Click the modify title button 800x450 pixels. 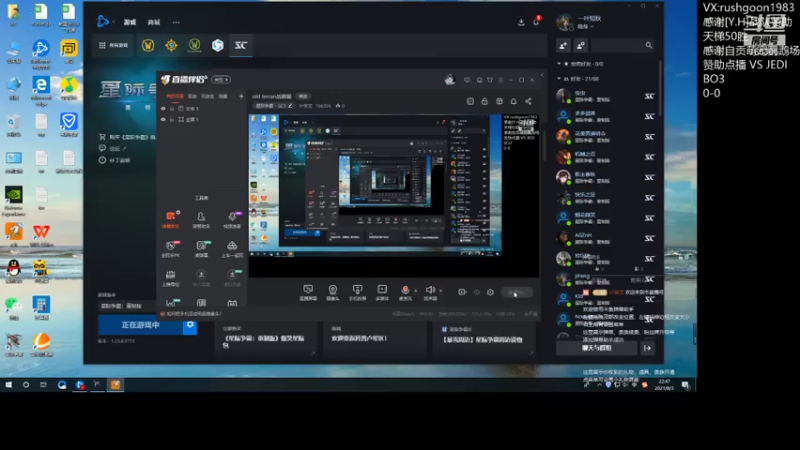(303, 96)
